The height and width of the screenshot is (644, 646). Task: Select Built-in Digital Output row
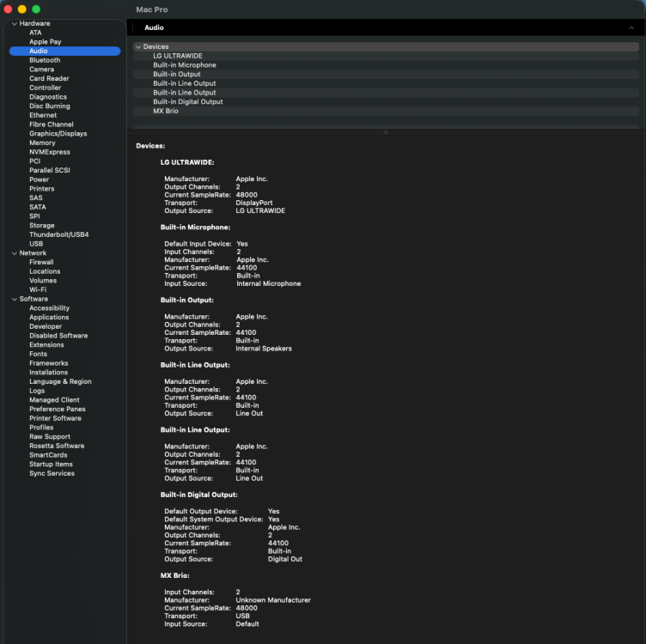(x=386, y=101)
